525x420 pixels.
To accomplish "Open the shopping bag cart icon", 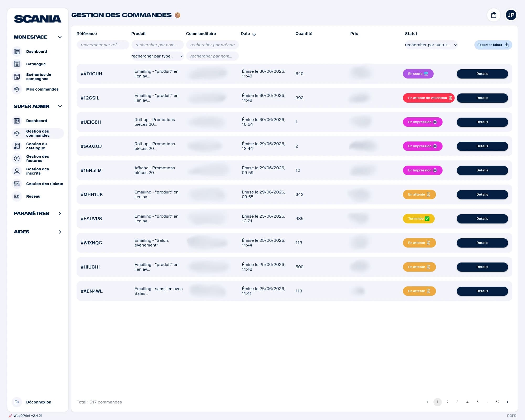I will click(x=493, y=15).
